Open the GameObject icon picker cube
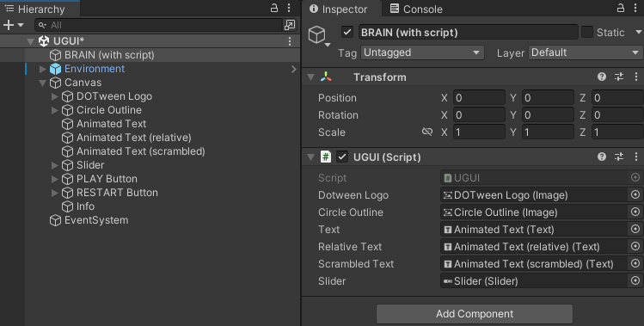This screenshot has width=644, height=326. 319,35
